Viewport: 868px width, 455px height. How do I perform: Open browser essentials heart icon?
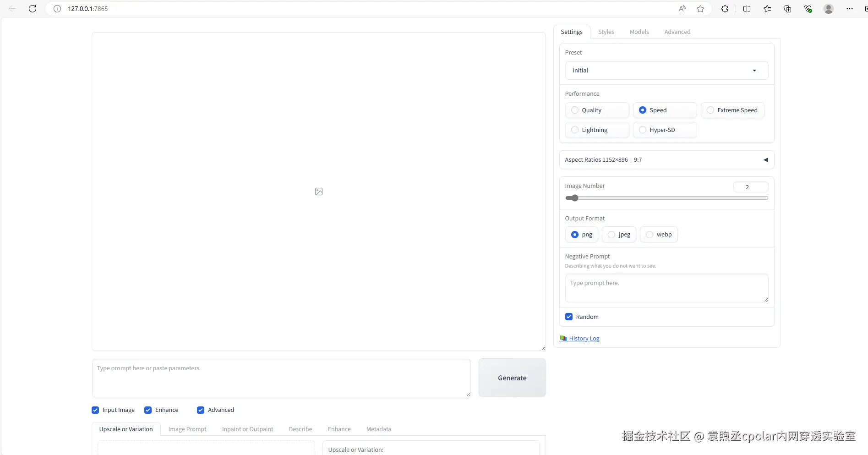tap(808, 9)
